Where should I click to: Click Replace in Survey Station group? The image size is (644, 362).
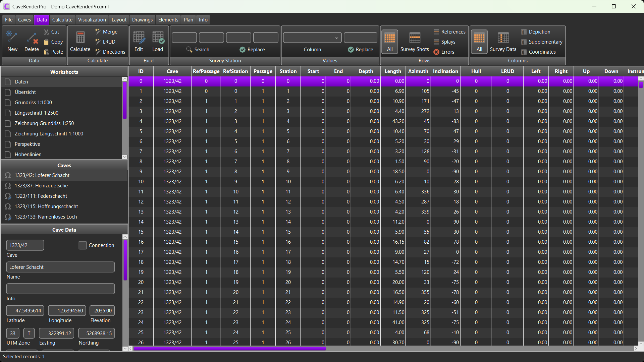252,50
